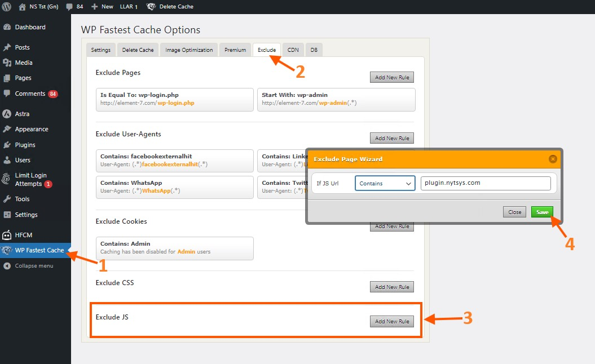Click the Collapse menu arrow icon
This screenshot has width=595, height=364.
[7, 266]
